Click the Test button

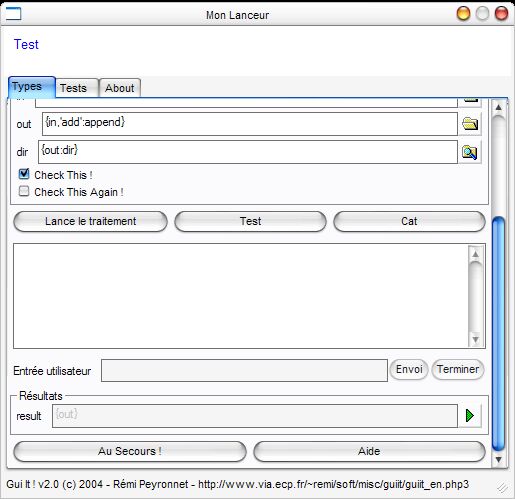coord(250,221)
